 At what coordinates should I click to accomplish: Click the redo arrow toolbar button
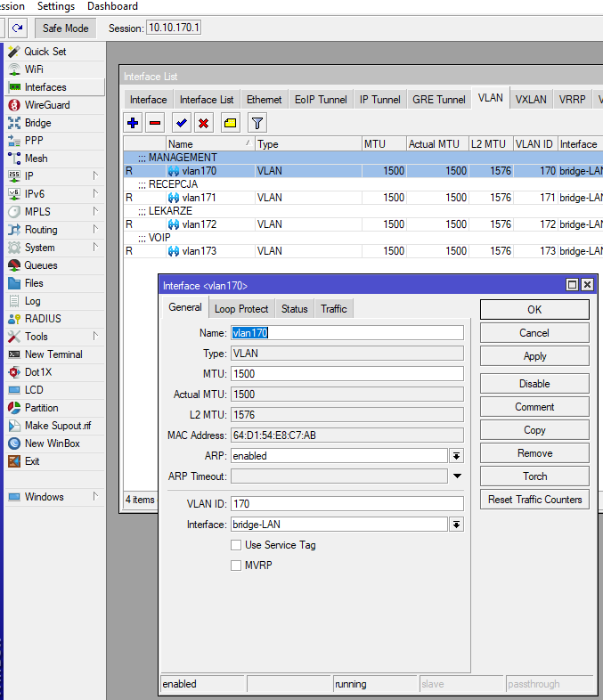pyautogui.click(x=18, y=28)
